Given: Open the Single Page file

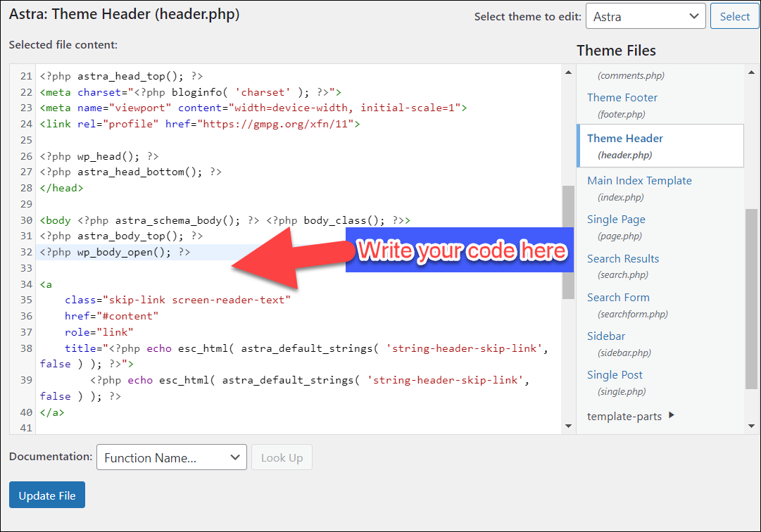Looking at the screenshot, I should pyautogui.click(x=616, y=219).
